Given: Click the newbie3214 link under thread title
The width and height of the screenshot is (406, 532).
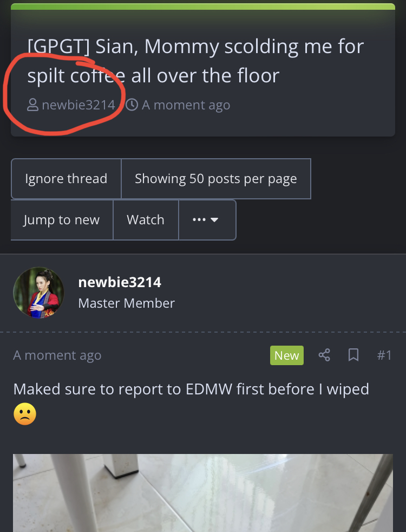Looking at the screenshot, I should [x=78, y=105].
